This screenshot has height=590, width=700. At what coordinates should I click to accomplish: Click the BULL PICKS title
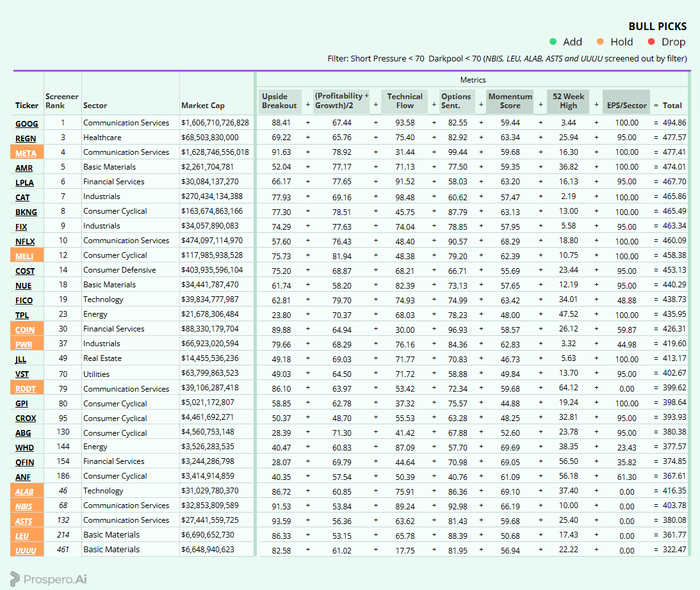click(658, 26)
